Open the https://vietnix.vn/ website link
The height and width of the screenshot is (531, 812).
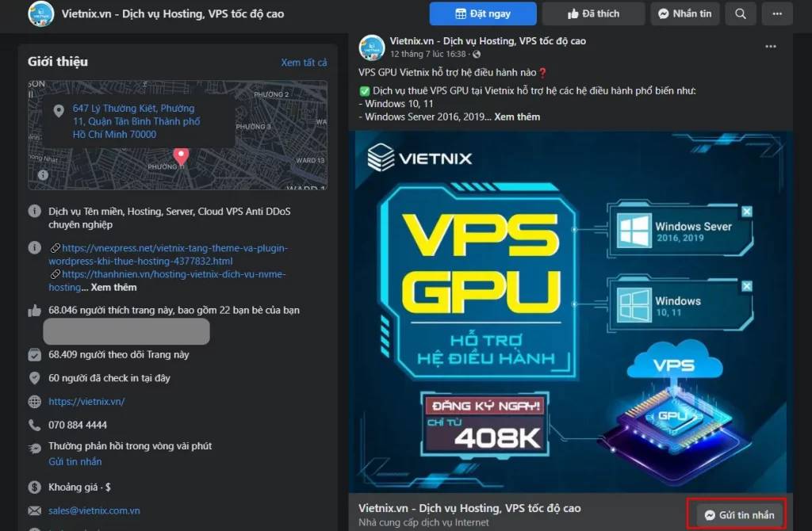[86, 402]
